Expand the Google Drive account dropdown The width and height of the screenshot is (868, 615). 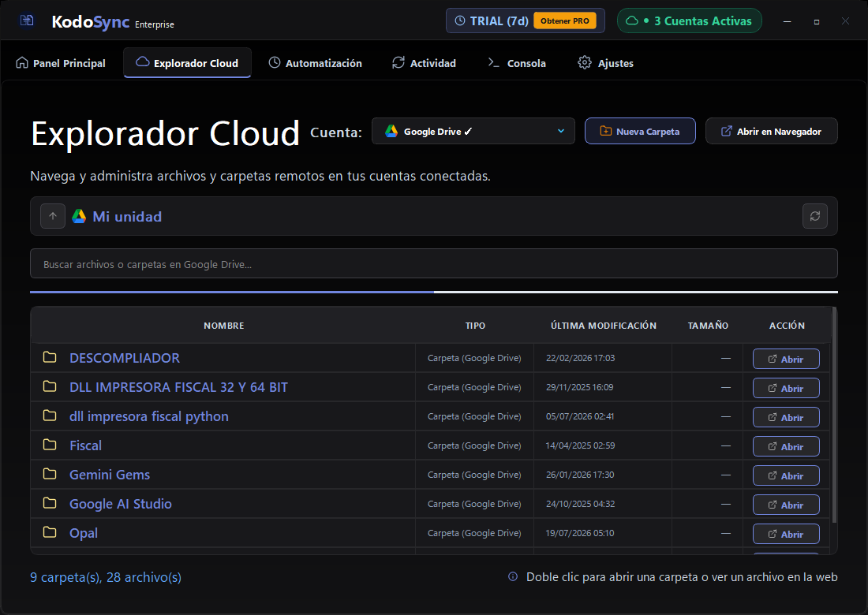point(473,131)
